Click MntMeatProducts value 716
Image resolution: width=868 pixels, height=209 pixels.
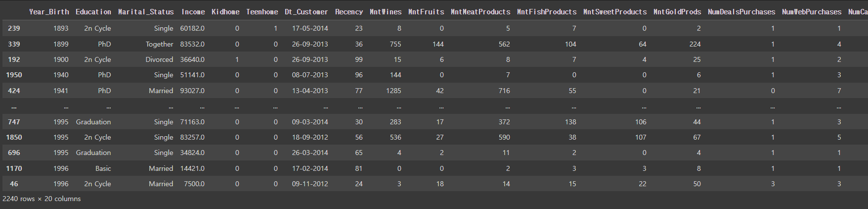pyautogui.click(x=504, y=91)
